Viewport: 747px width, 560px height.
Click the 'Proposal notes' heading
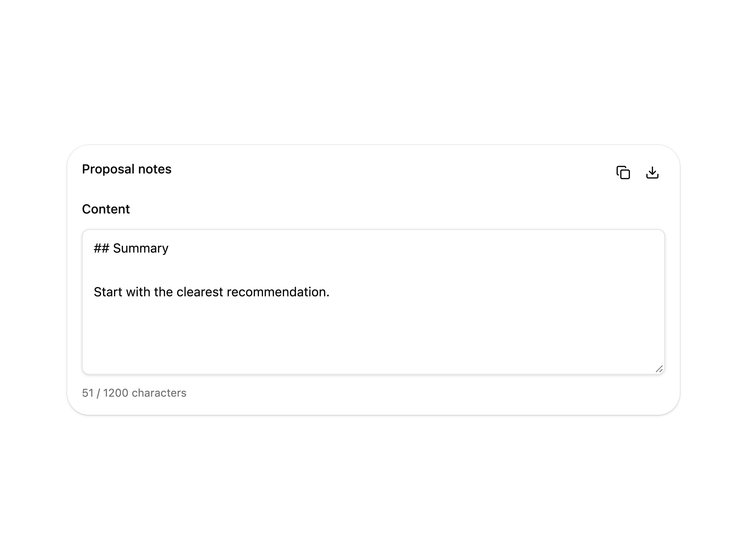coord(127,169)
